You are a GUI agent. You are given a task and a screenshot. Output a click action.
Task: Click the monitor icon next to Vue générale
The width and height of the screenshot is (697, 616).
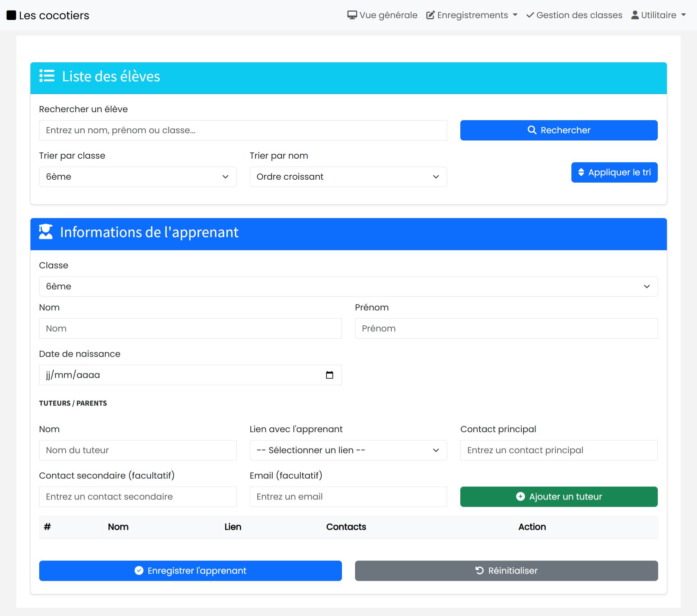click(x=352, y=15)
